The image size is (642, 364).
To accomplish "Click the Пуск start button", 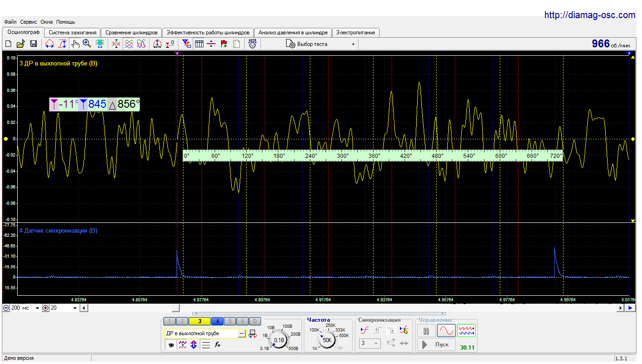I will 436,344.
